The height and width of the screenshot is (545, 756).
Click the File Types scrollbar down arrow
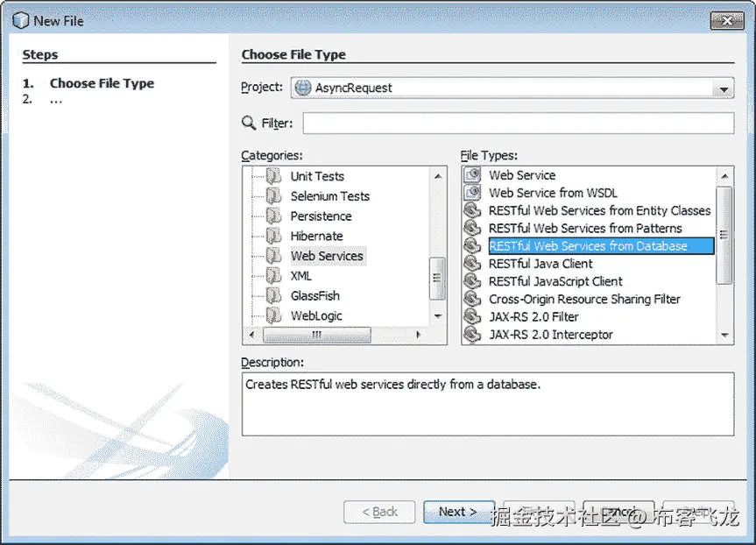[726, 334]
